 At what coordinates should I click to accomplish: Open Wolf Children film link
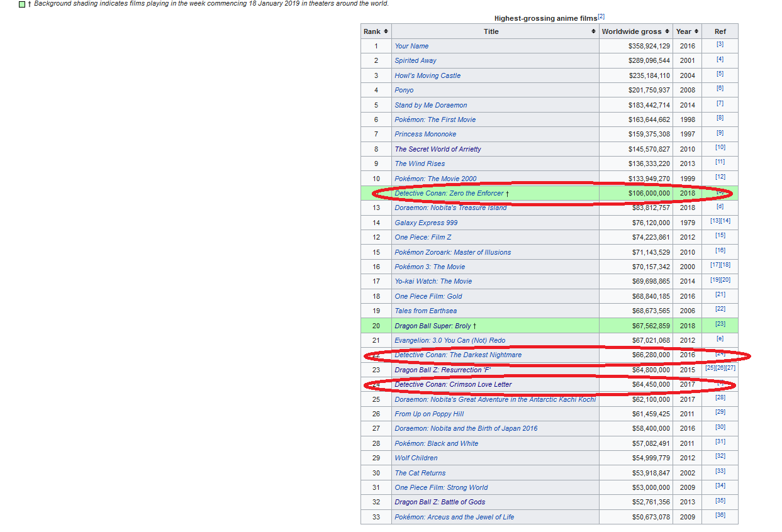click(416, 458)
